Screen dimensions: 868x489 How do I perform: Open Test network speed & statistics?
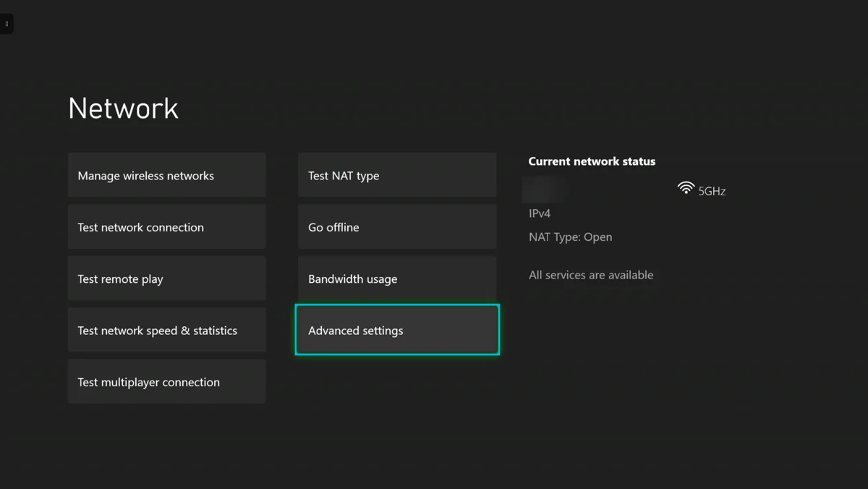(x=167, y=330)
